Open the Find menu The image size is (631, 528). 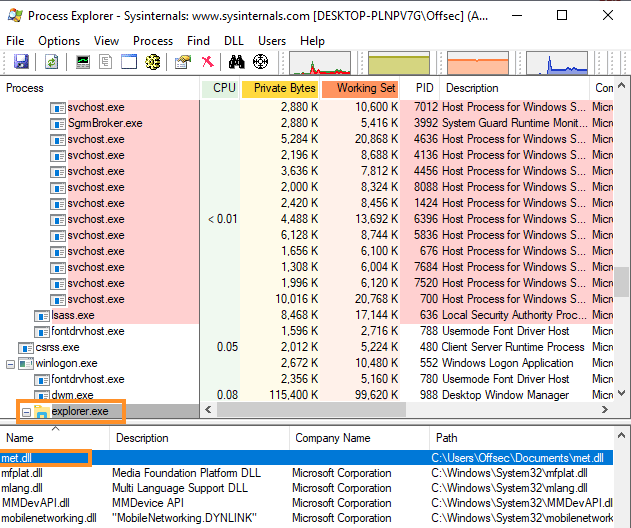tap(198, 41)
